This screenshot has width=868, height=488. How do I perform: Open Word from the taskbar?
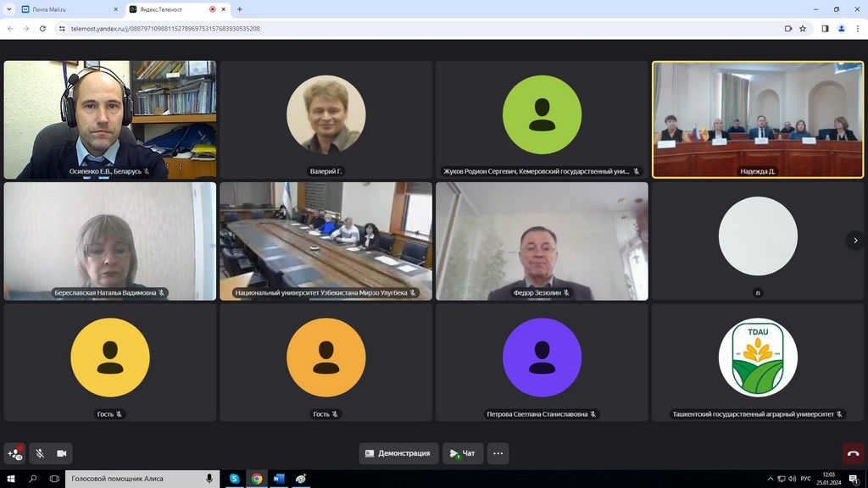(279, 479)
